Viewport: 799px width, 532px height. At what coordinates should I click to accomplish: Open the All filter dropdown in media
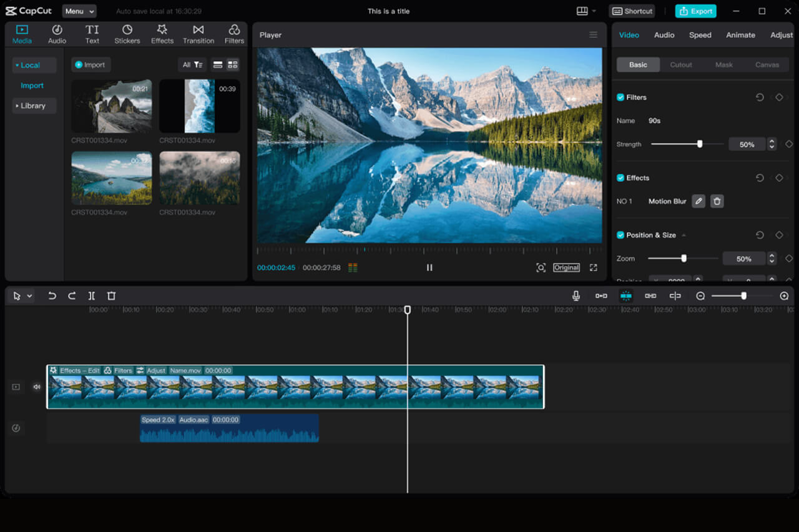[x=192, y=65]
